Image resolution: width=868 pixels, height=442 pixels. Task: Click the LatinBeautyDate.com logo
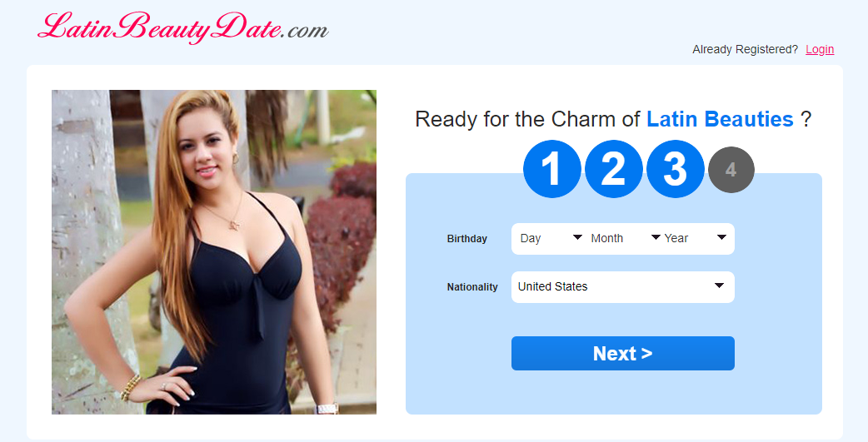pos(182,27)
